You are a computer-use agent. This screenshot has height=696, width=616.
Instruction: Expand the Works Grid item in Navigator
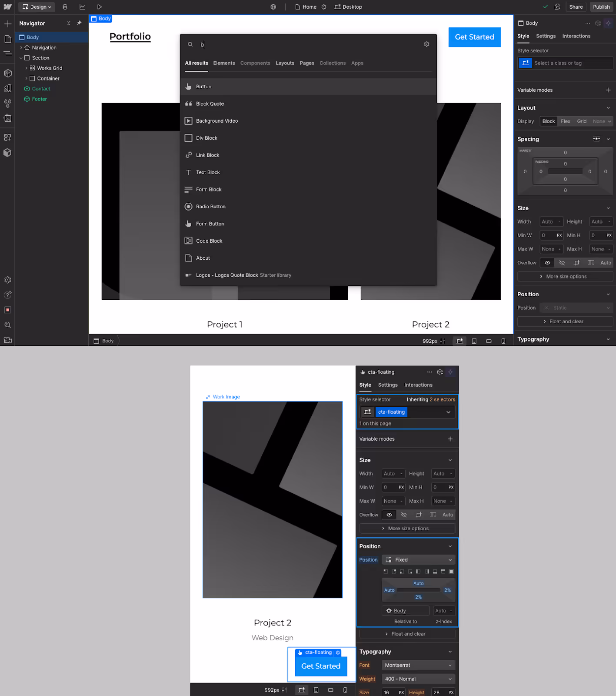pos(26,68)
